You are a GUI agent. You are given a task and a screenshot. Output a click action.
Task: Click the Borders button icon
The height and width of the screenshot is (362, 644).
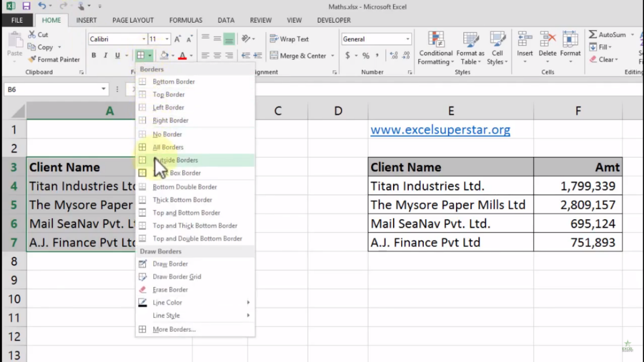pos(141,55)
